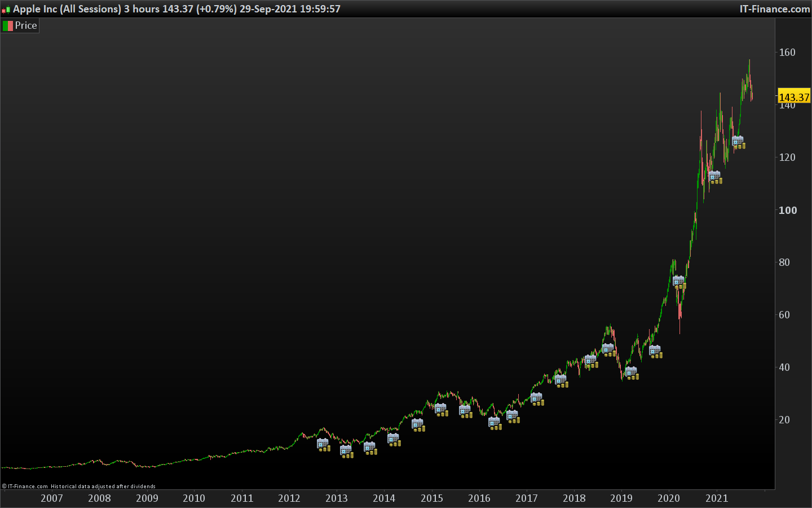This screenshot has height=508, width=812.
Task: Click the 20 price axis label
Action: [784, 420]
